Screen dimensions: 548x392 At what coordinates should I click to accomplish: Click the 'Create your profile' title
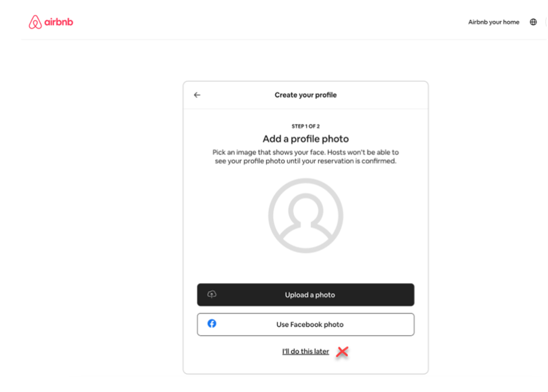click(306, 95)
